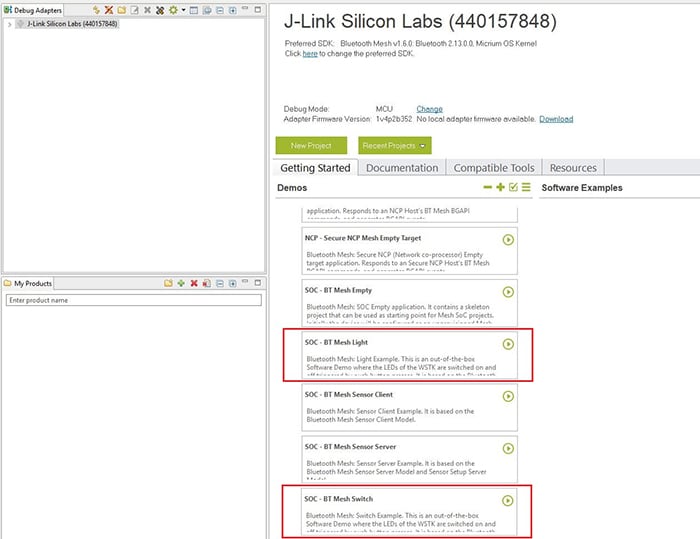Run the SOC - BT Mesh Switch demo
700x539 pixels.
pos(508,501)
